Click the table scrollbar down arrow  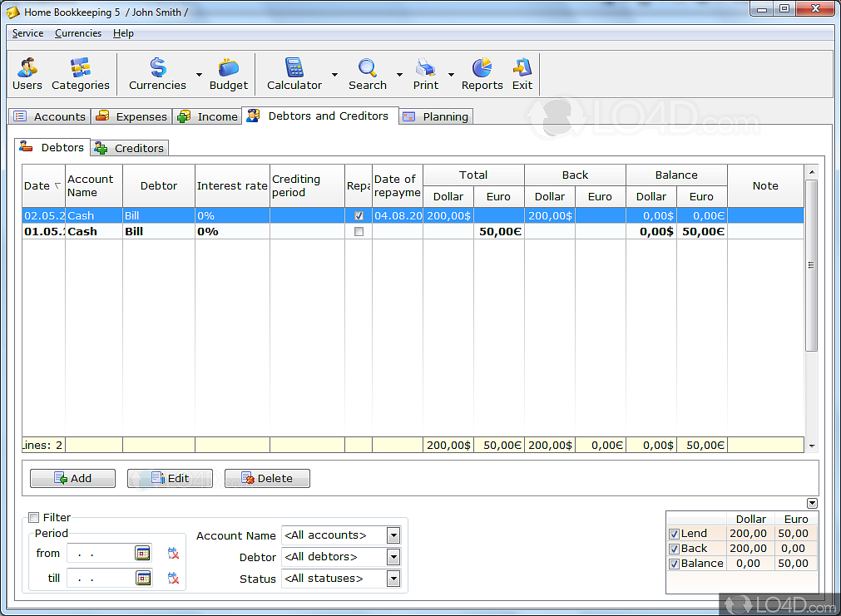tap(812, 446)
